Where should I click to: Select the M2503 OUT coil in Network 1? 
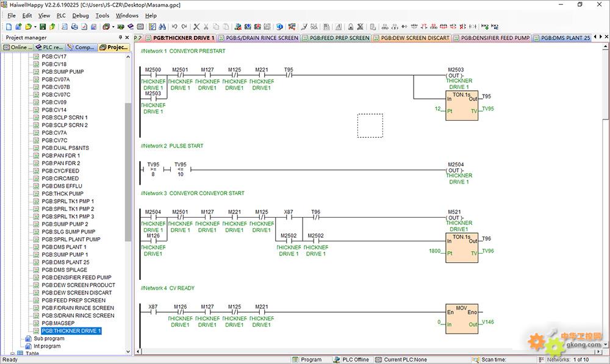click(x=456, y=76)
